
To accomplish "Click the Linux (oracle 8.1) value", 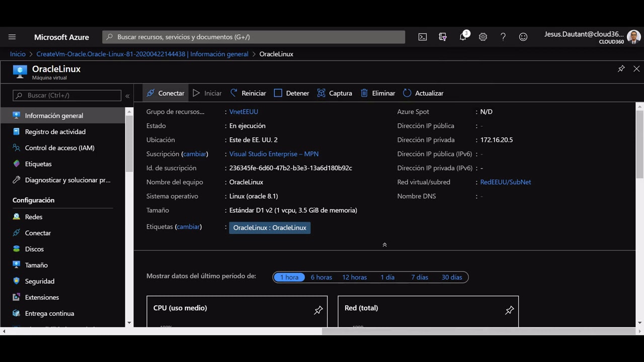I will click(254, 196).
